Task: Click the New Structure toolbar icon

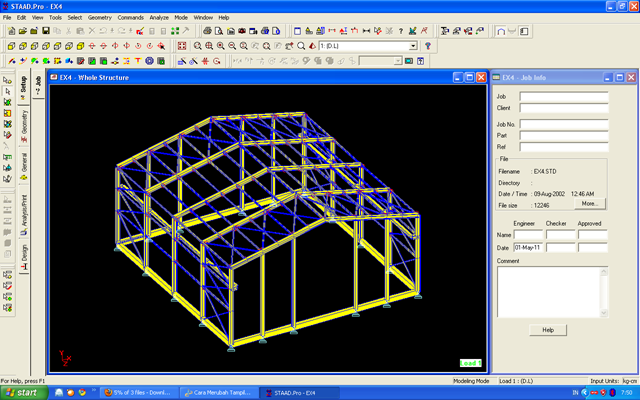Action: click(11, 31)
